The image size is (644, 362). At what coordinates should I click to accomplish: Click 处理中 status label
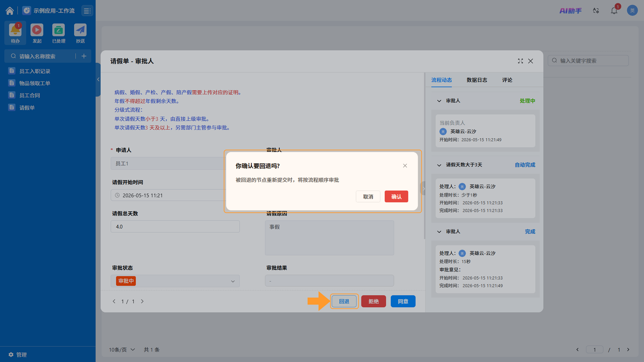tap(527, 101)
